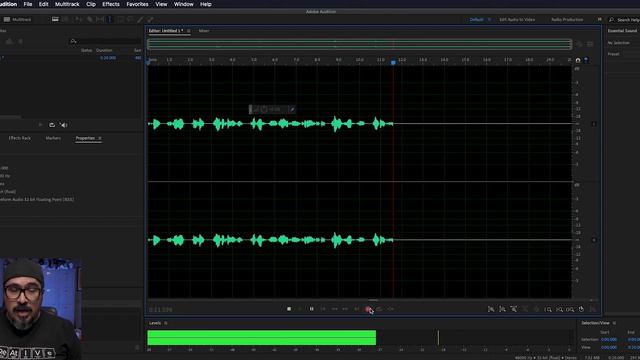The width and height of the screenshot is (640, 360).
Task: Open the Effects menu
Action: (x=111, y=4)
